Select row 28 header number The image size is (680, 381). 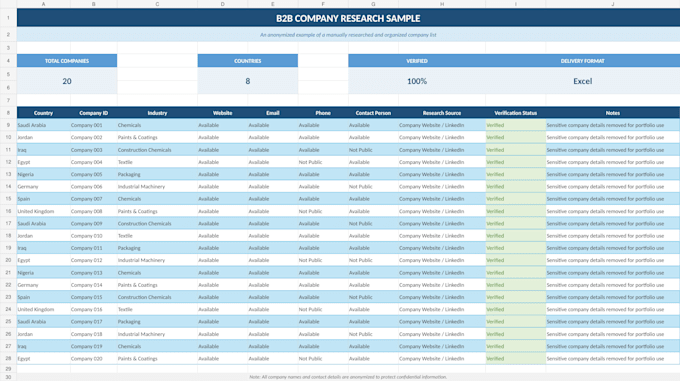(8, 358)
